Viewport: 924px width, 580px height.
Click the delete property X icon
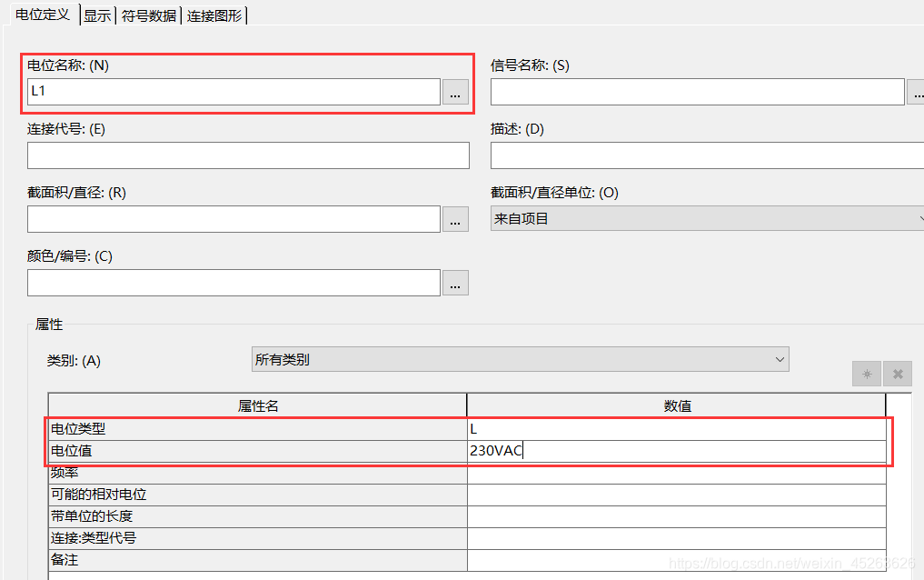pos(898,374)
